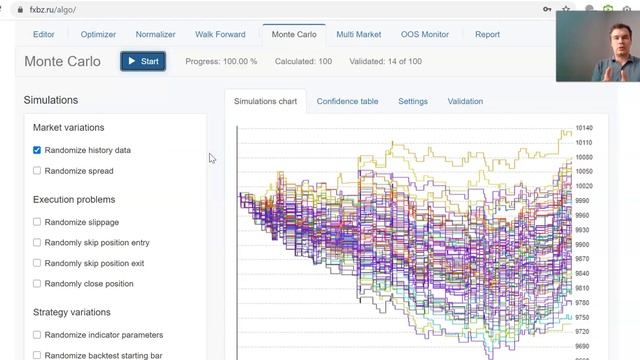The height and width of the screenshot is (360, 640).
Task: Click the 'Strategy variations' heading
Action: [x=72, y=312]
